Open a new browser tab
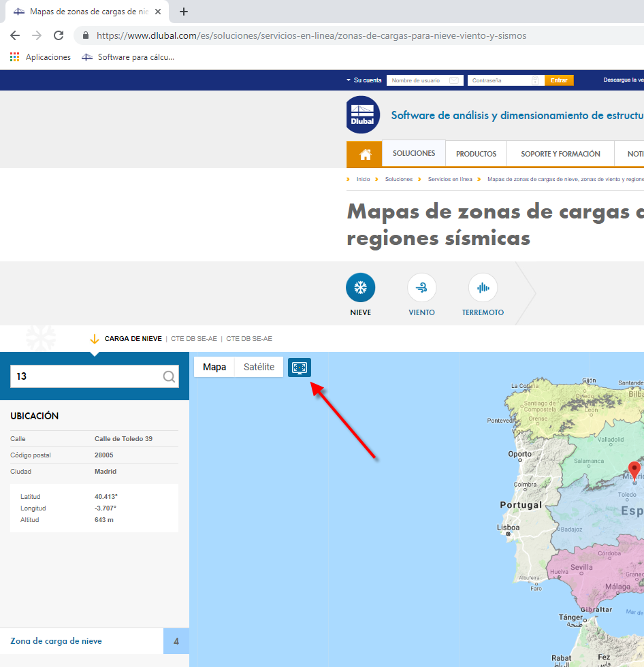The height and width of the screenshot is (667, 644). tap(184, 12)
